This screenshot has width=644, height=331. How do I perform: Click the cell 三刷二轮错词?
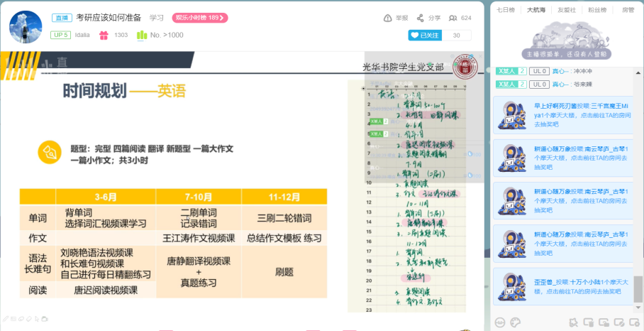click(284, 218)
